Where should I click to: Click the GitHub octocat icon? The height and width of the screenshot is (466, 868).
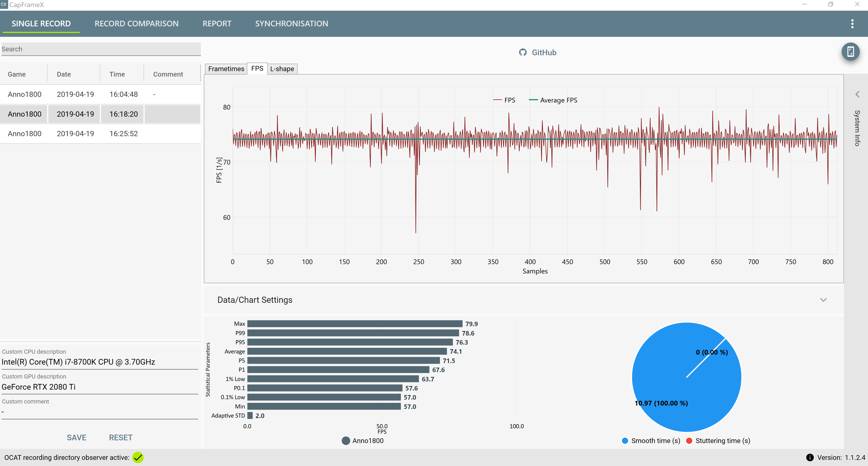[523, 52]
